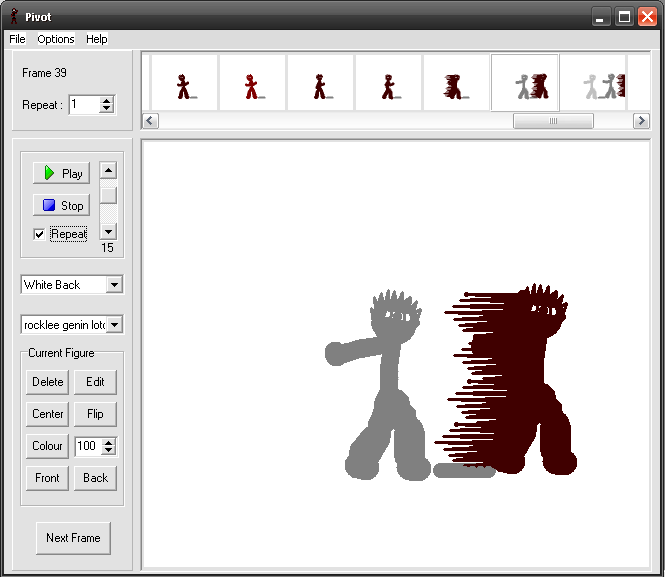Decrease the frame Repeat count
Image resolution: width=665 pixels, height=577 pixels.
tap(106, 109)
